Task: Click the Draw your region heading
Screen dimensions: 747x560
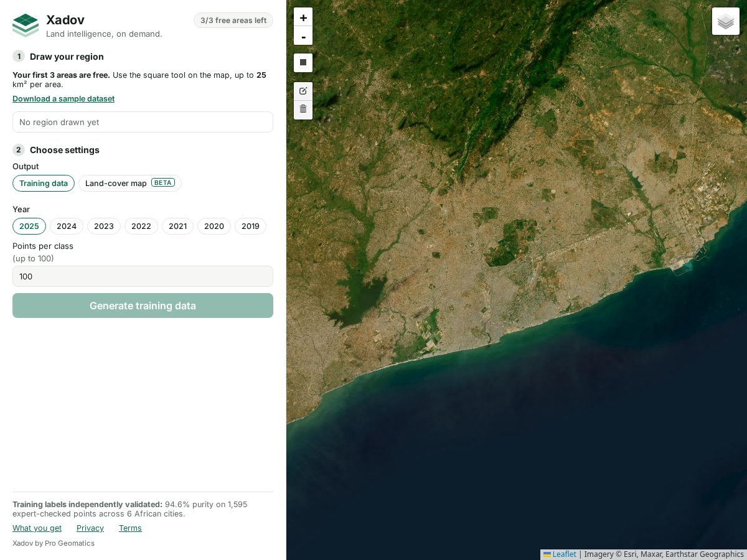Action: (x=67, y=57)
